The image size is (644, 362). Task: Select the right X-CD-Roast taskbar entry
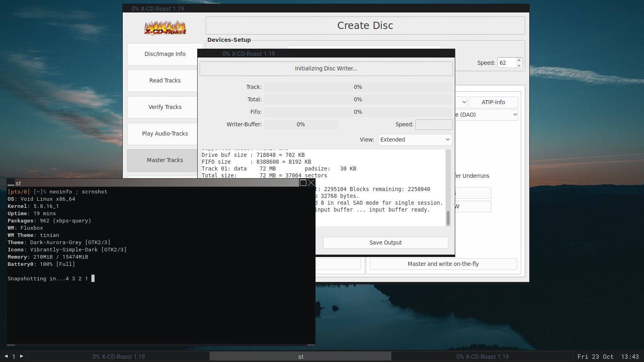(x=482, y=356)
